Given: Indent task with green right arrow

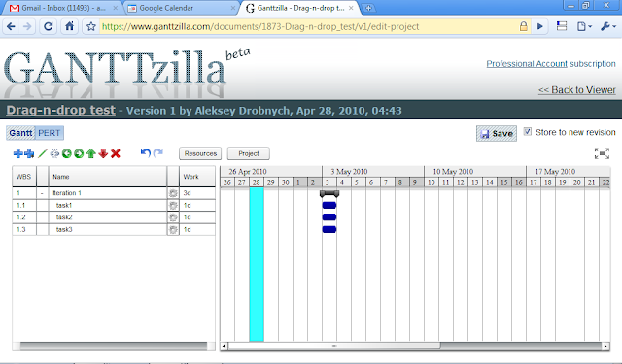Looking at the screenshot, I should [79, 153].
